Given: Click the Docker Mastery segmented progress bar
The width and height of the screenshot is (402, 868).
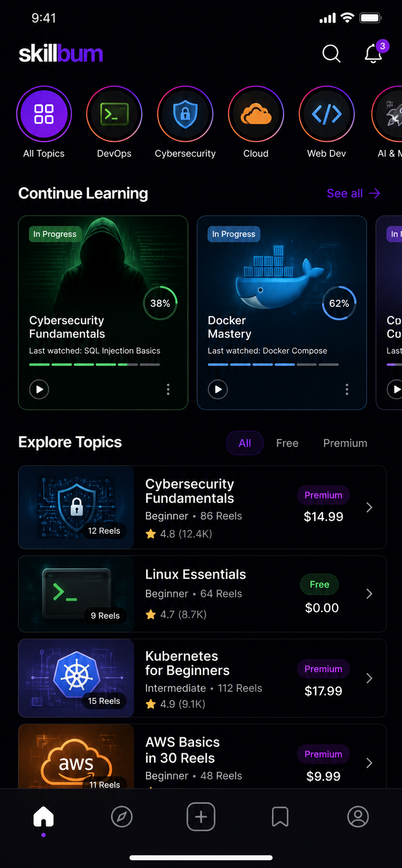Looking at the screenshot, I should coord(273,364).
